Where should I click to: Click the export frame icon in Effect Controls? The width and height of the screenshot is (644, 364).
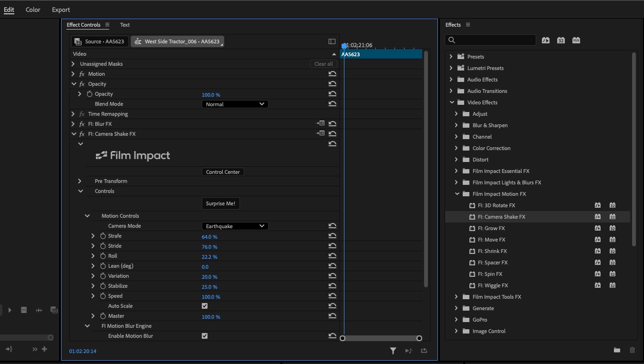424,351
